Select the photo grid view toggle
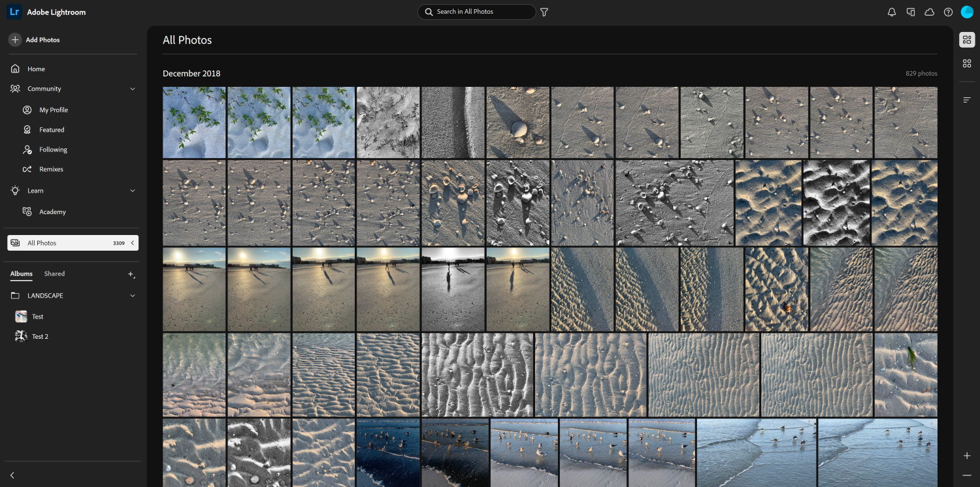Image resolution: width=980 pixels, height=487 pixels. coord(967,40)
